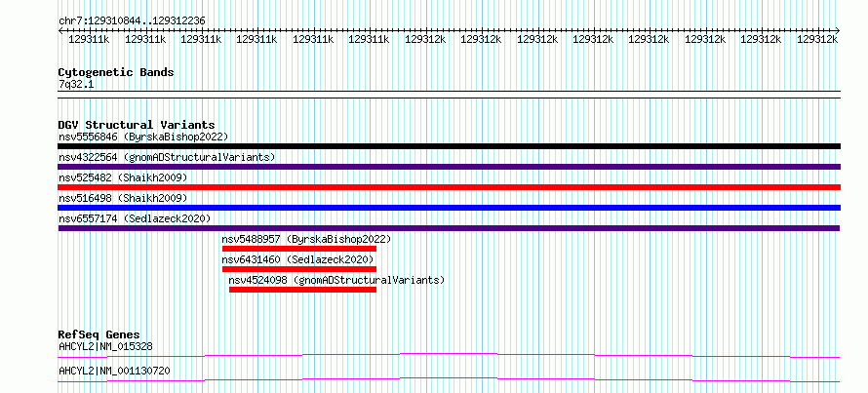Click the chr7:129310844..129312236 coordinate label
This screenshot has height=393, width=868.
132,20
